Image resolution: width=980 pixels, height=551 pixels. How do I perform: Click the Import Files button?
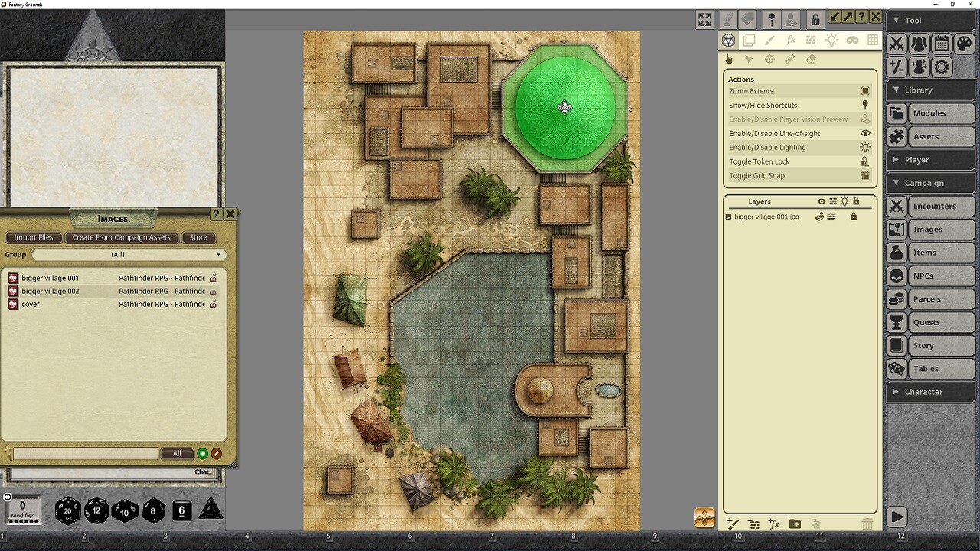click(x=34, y=237)
